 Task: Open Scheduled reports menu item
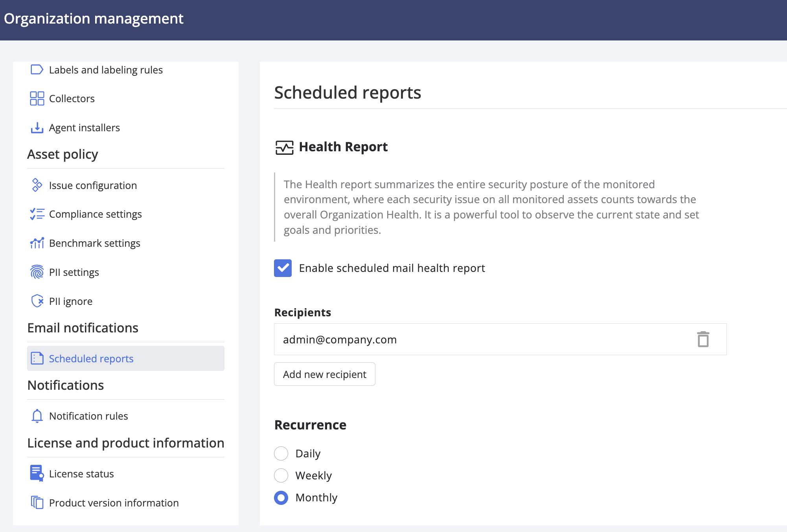click(x=91, y=358)
